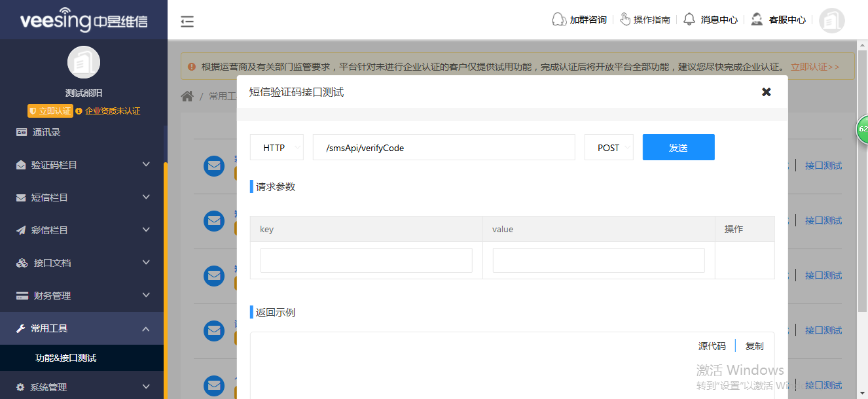Click the first 接口测试 link in the list
Image resolution: width=868 pixels, height=399 pixels.
pyautogui.click(x=823, y=165)
